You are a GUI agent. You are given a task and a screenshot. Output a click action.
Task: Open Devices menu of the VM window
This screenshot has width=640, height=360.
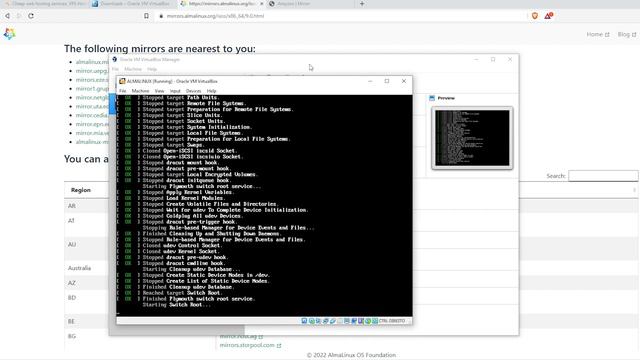tap(193, 91)
